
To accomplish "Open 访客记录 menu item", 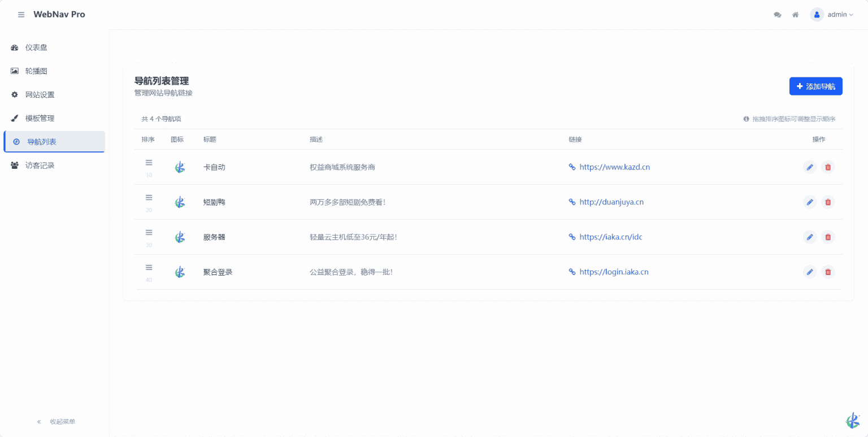I will click(x=40, y=165).
